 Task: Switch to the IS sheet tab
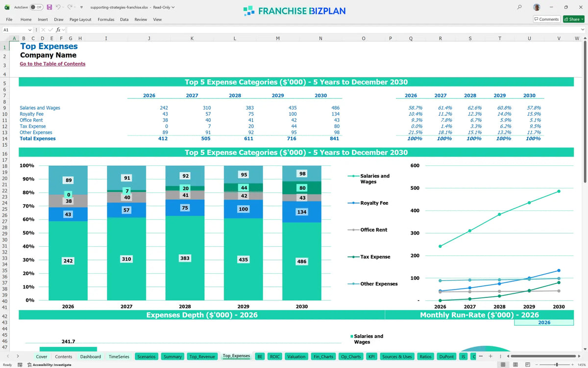pyautogui.click(x=463, y=357)
